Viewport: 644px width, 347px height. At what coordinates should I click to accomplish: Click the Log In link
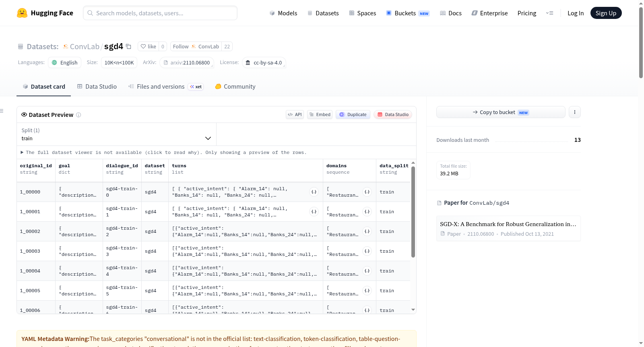point(576,13)
